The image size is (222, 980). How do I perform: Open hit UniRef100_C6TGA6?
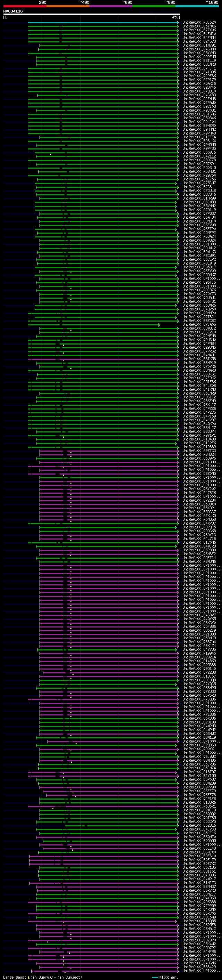click(x=199, y=114)
